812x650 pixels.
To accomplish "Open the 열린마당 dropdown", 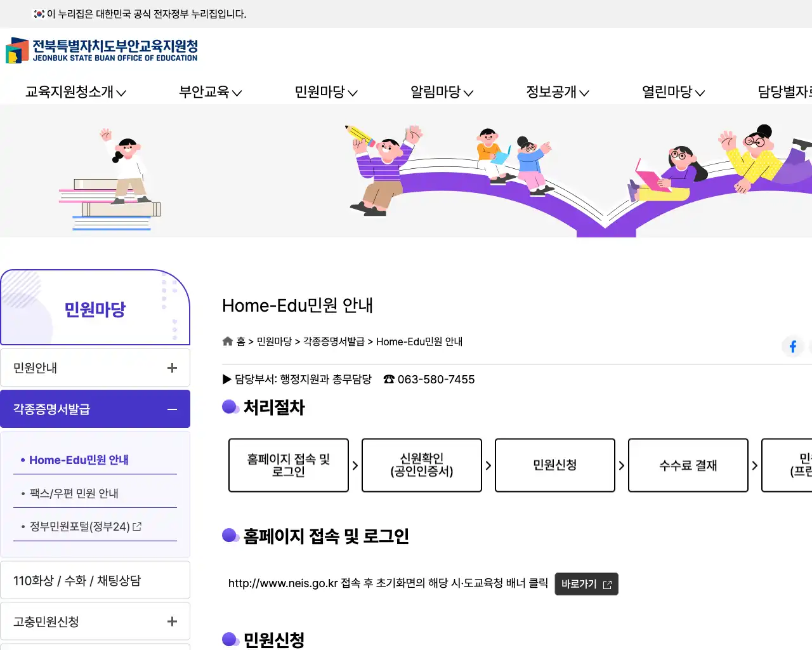I will click(x=674, y=92).
